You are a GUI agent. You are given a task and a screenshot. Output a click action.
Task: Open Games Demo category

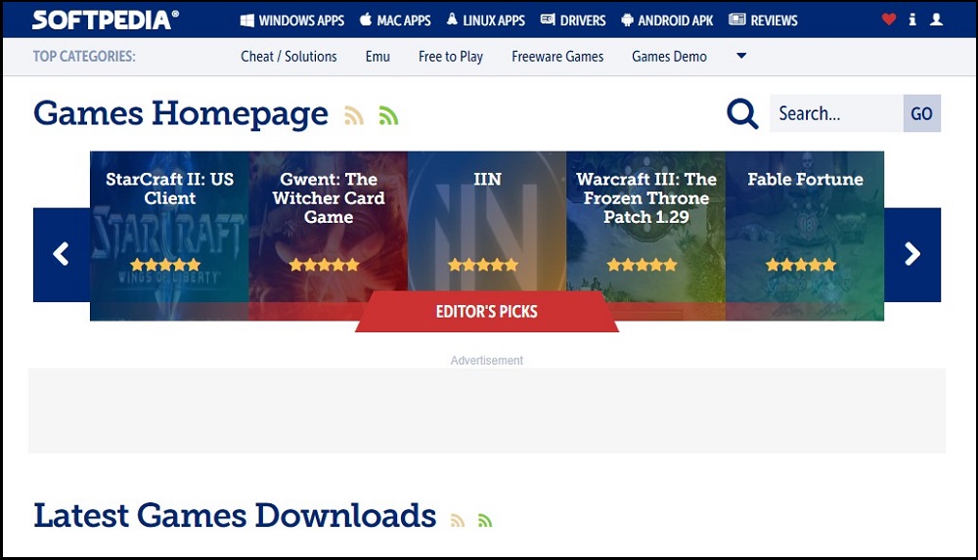tap(669, 56)
